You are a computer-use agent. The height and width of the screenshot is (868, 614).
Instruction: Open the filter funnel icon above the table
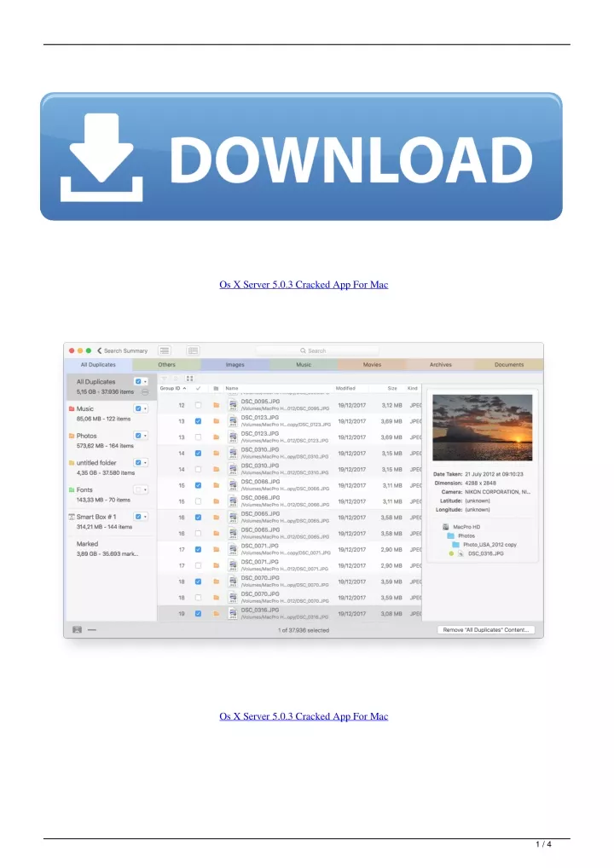pos(164,379)
